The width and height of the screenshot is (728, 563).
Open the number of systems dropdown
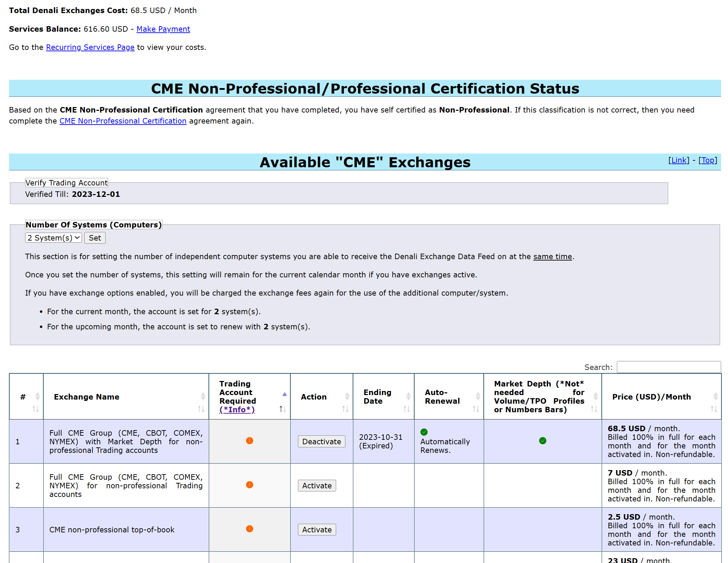click(53, 238)
